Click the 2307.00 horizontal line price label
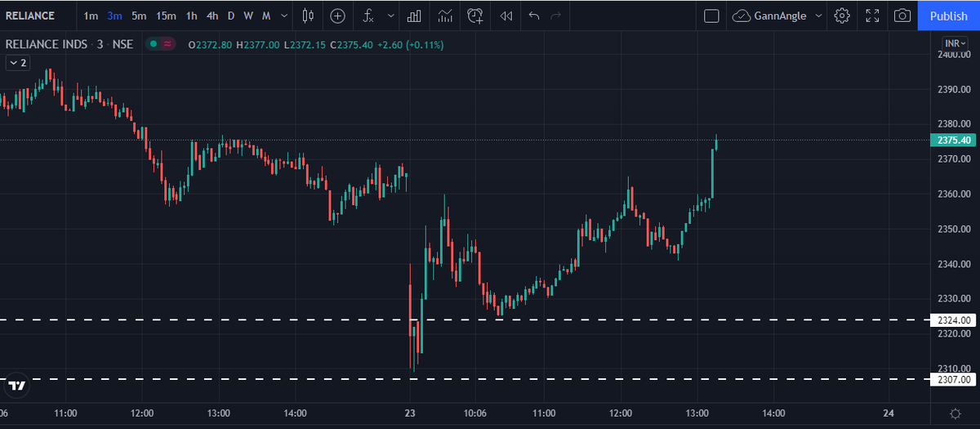 click(954, 379)
